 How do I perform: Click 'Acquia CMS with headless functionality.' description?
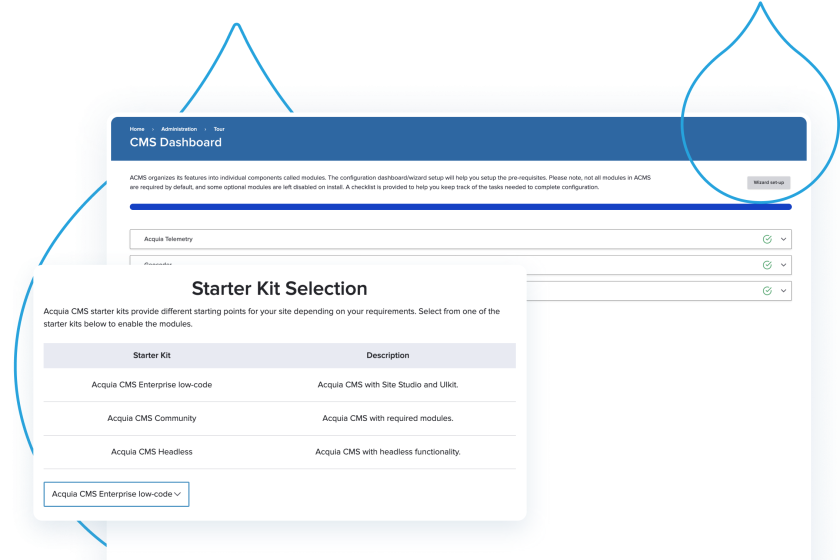388,452
